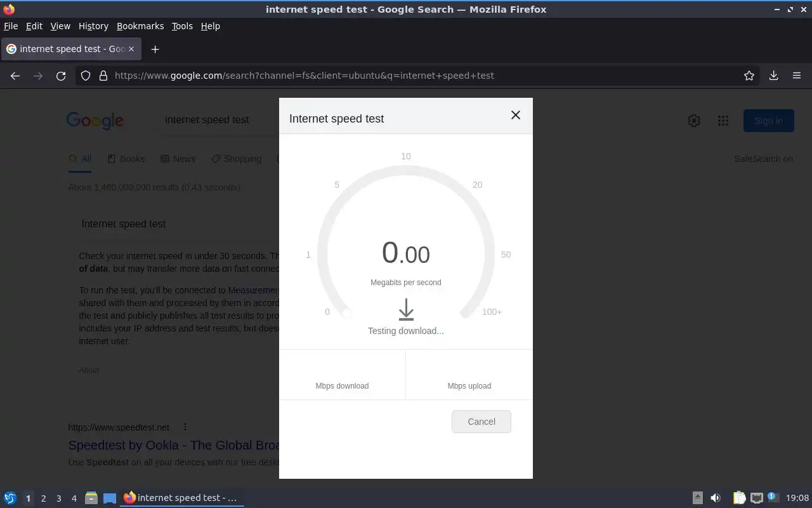Open Speedtest by Ookla result link

[x=174, y=445]
